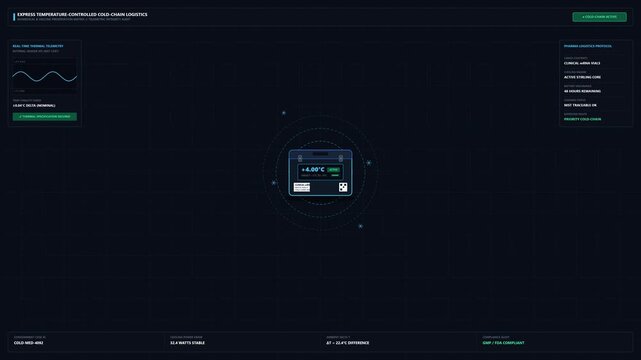The image size is (641, 360).
Task: Click the Delta (Nominal) stability value
Action: [x=34, y=105]
